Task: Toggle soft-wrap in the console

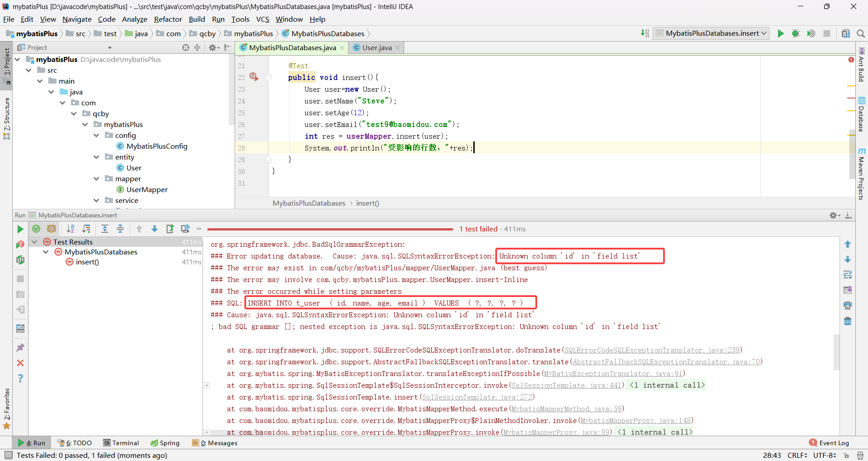Action: [x=848, y=275]
